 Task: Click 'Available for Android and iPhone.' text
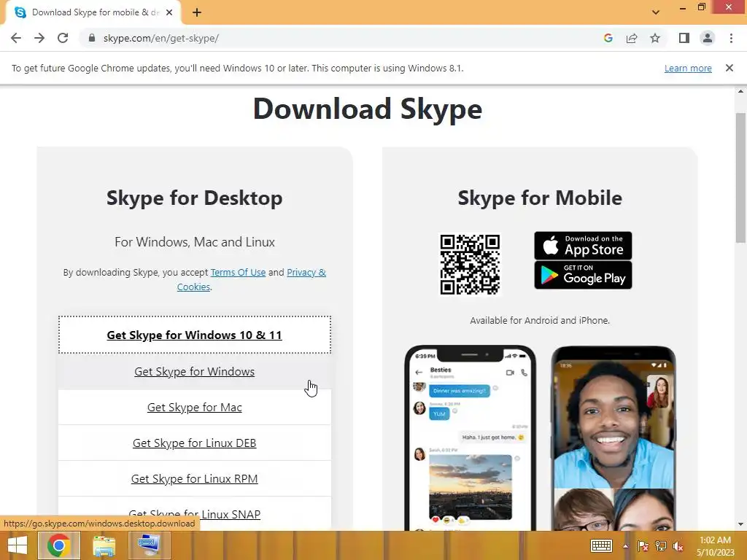(x=540, y=321)
